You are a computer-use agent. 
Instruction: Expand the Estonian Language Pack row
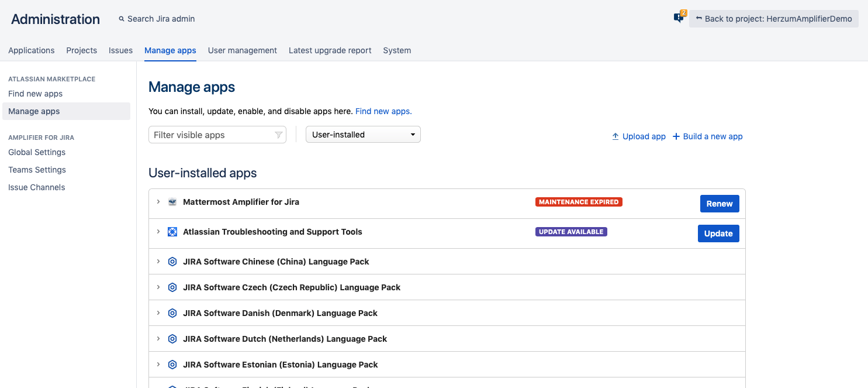pyautogui.click(x=158, y=365)
